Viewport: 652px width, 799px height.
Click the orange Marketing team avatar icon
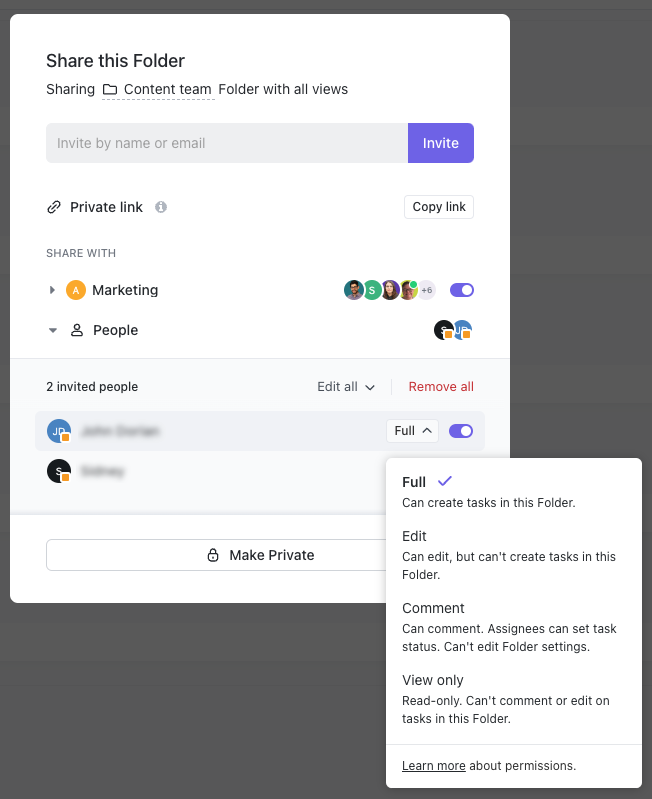pyautogui.click(x=76, y=290)
